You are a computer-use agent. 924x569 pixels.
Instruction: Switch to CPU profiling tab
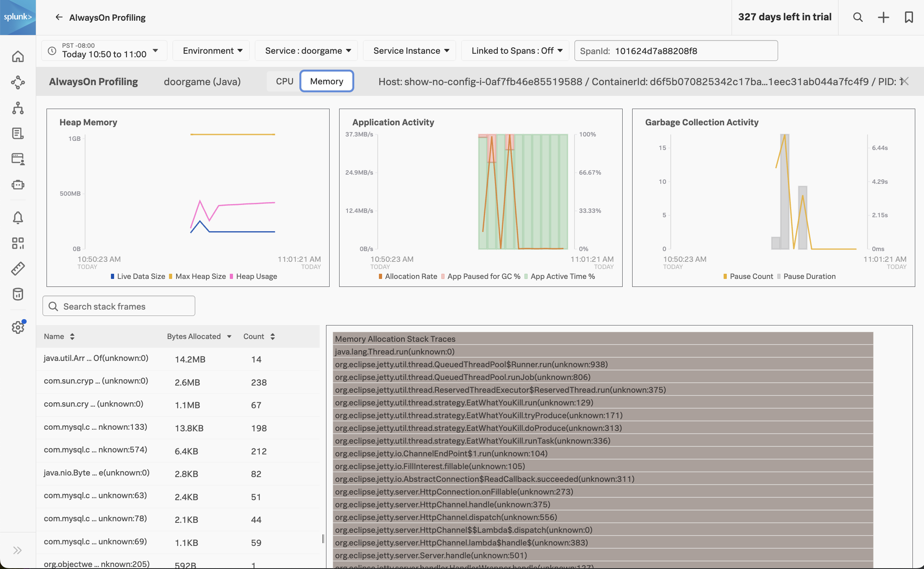pos(284,81)
